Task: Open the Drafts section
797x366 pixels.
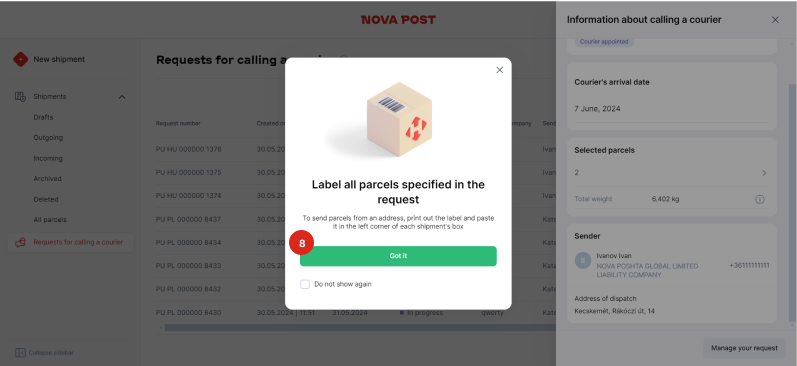Action: (43, 117)
